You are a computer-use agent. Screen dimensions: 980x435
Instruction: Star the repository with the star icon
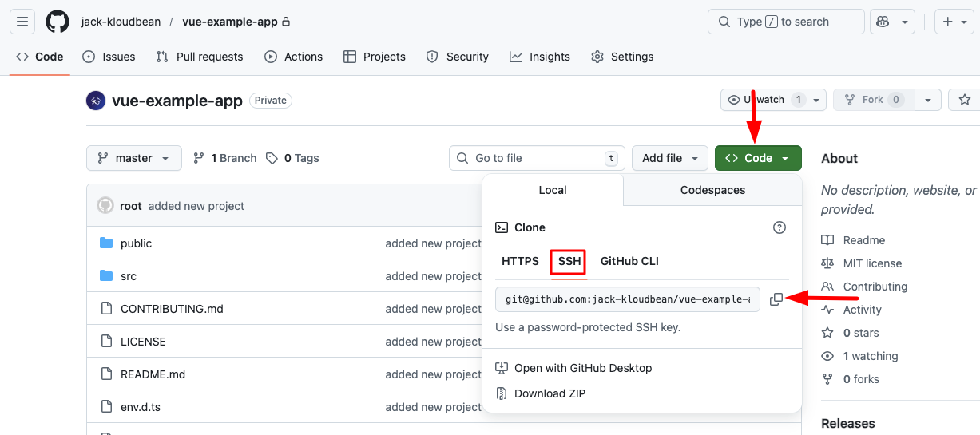click(965, 100)
